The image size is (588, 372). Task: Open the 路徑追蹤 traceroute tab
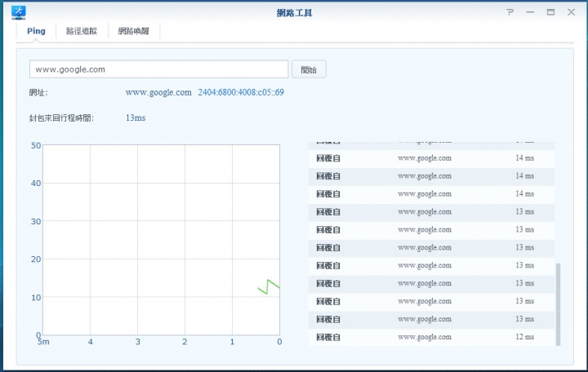click(x=82, y=31)
